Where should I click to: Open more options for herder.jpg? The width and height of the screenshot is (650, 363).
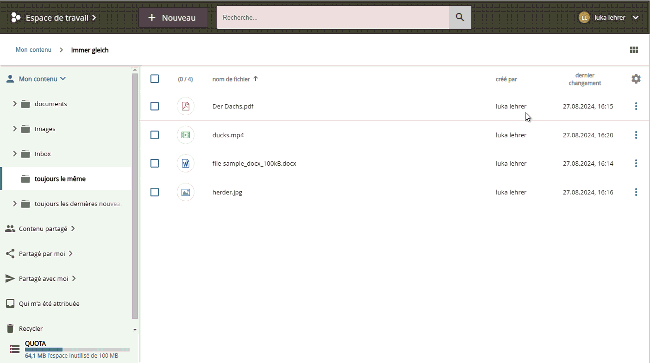636,192
